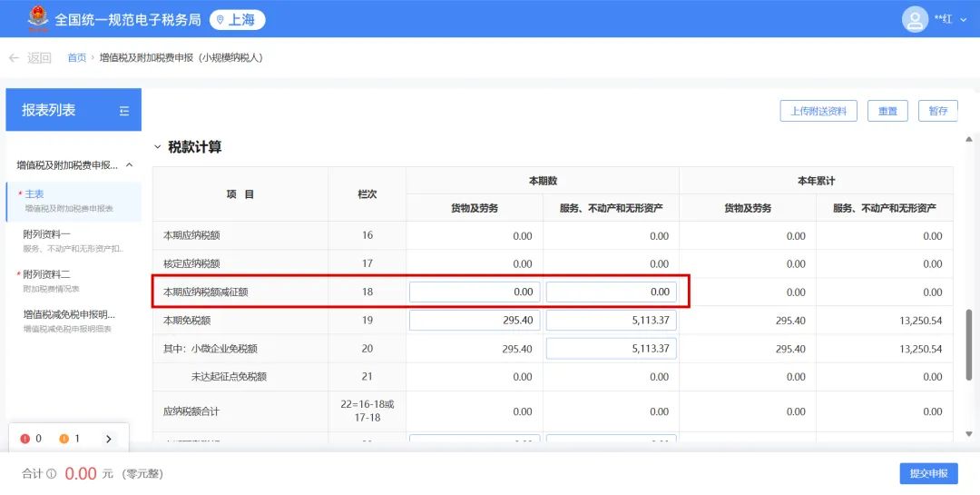Screen dimensions: 980x495
Task: Click the 22=16-18或17-18 formula cell
Action: tap(367, 411)
